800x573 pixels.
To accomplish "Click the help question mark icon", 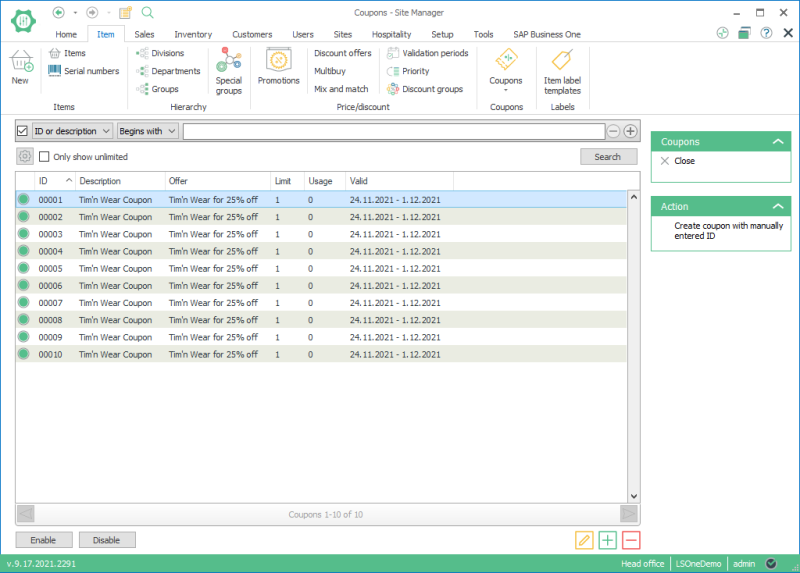I will click(x=766, y=33).
